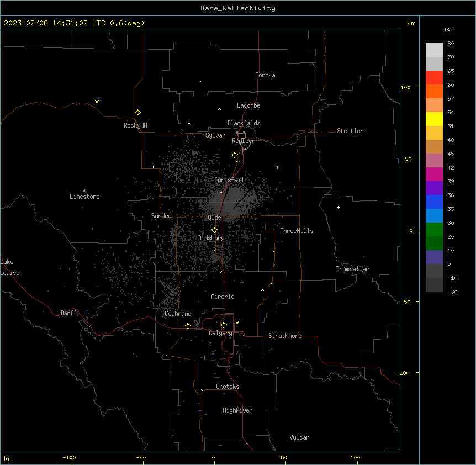
Task: Click the yellow diamond marker at Calgary
Action: (x=224, y=325)
